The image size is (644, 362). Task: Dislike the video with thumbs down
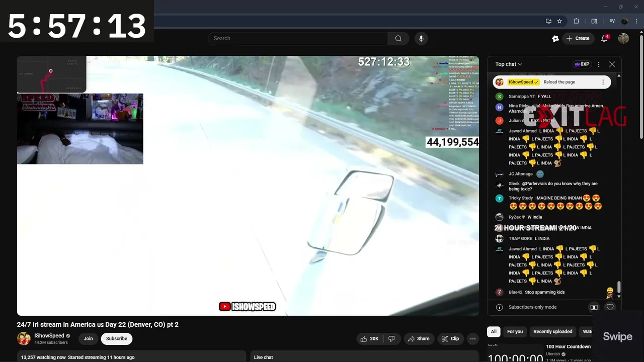pyautogui.click(x=391, y=339)
